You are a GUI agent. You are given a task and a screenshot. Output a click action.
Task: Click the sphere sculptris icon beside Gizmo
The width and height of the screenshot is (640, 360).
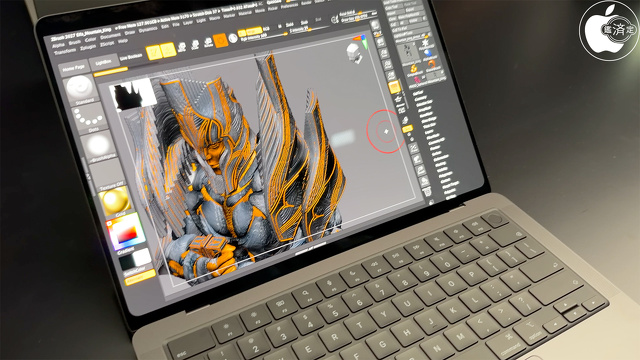point(233,38)
